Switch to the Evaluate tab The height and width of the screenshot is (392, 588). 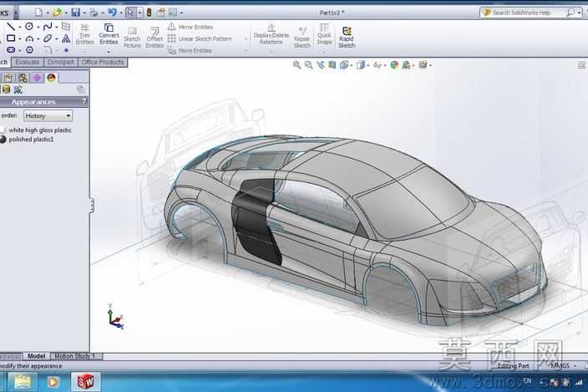coord(28,63)
